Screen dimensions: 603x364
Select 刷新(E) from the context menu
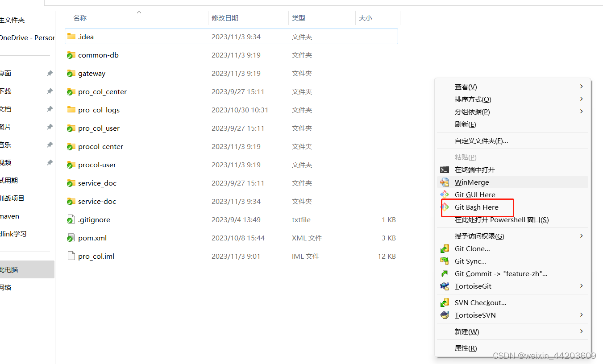pos(465,124)
